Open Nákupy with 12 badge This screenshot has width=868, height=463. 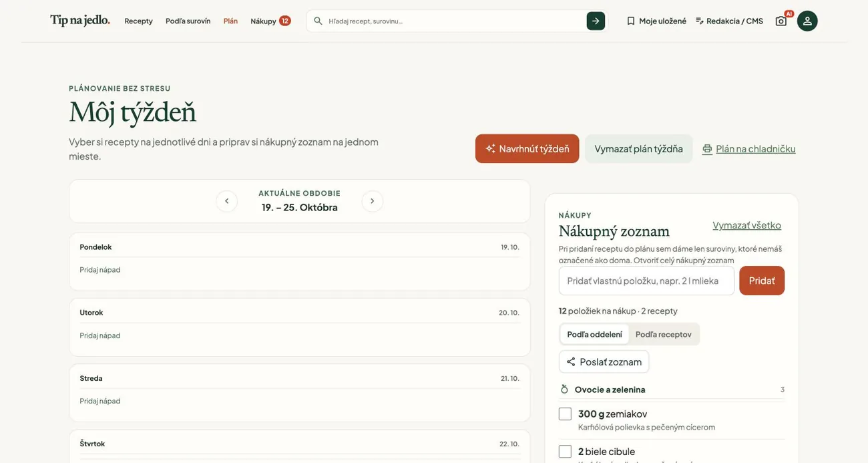[270, 21]
